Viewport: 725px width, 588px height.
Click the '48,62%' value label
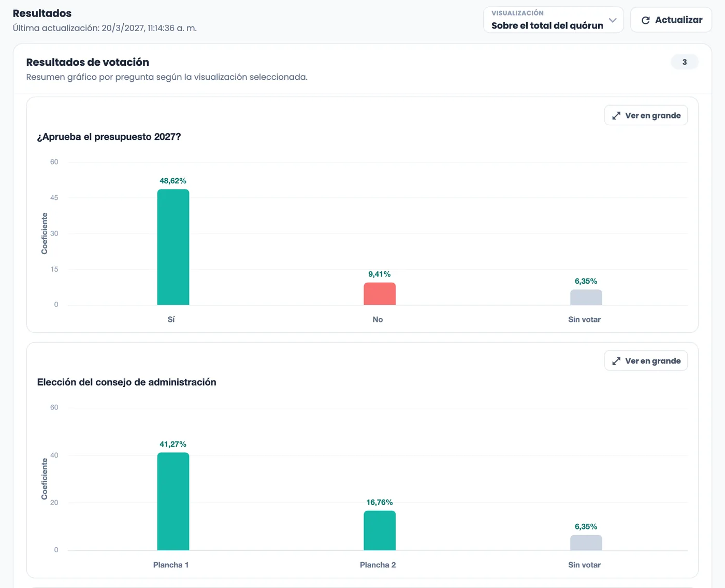click(173, 181)
